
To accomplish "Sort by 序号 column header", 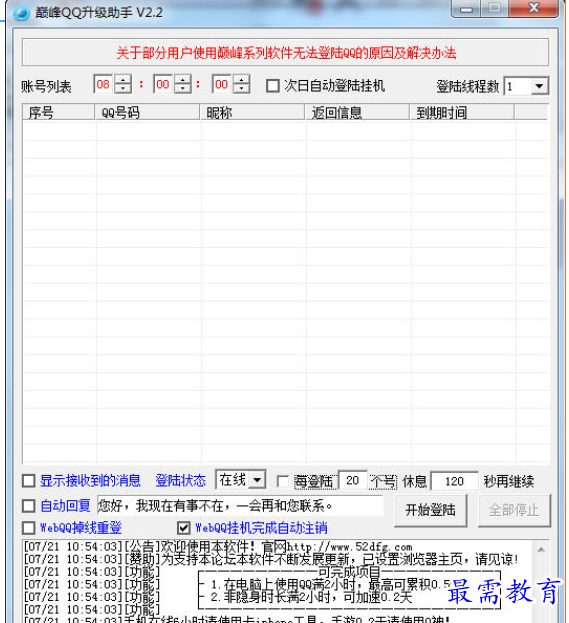I will (58, 112).
